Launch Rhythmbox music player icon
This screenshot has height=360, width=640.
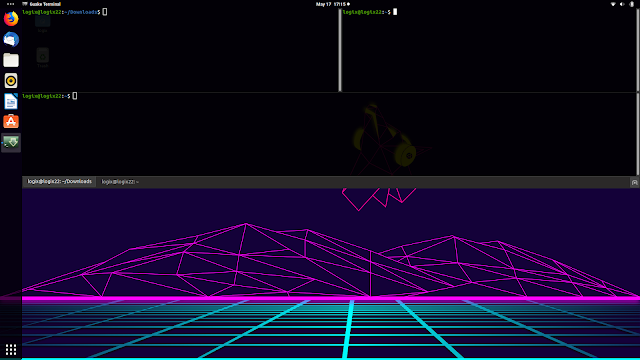[x=11, y=80]
